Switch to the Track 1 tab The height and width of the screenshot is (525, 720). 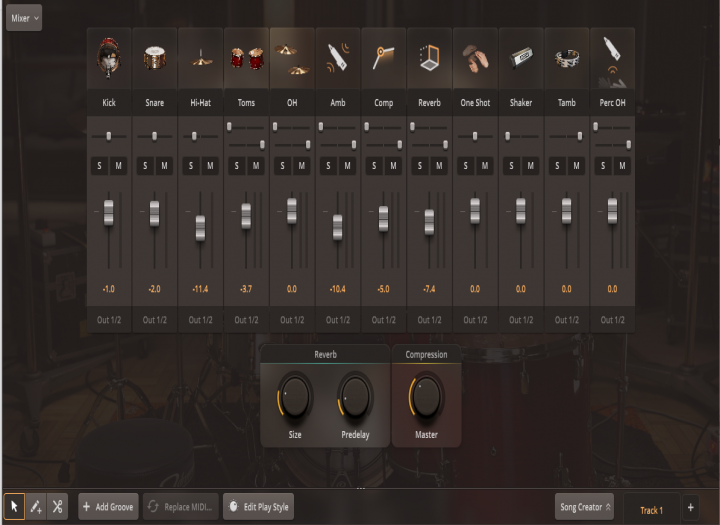tap(652, 510)
